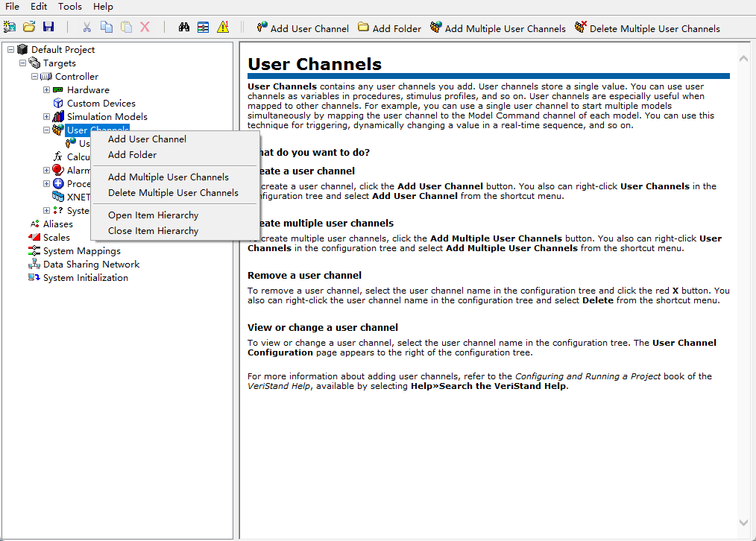Viewport: 756px width, 541px height.
Task: Click Add Multiple User Channels toolbar button
Action: (497, 28)
